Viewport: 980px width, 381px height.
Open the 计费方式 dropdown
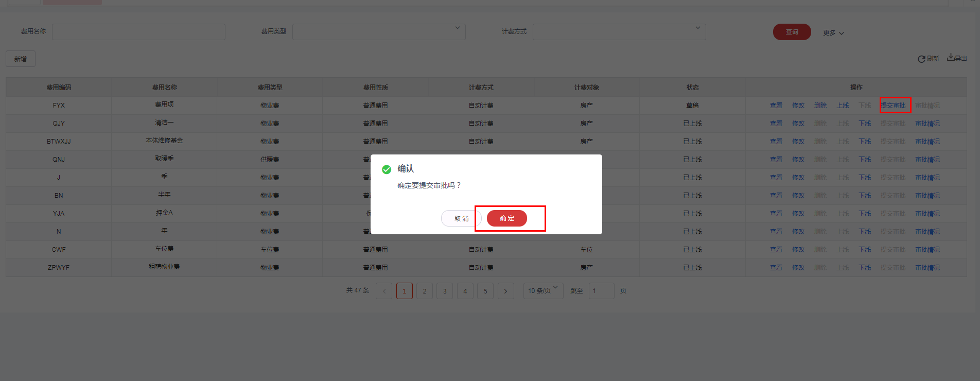click(619, 31)
